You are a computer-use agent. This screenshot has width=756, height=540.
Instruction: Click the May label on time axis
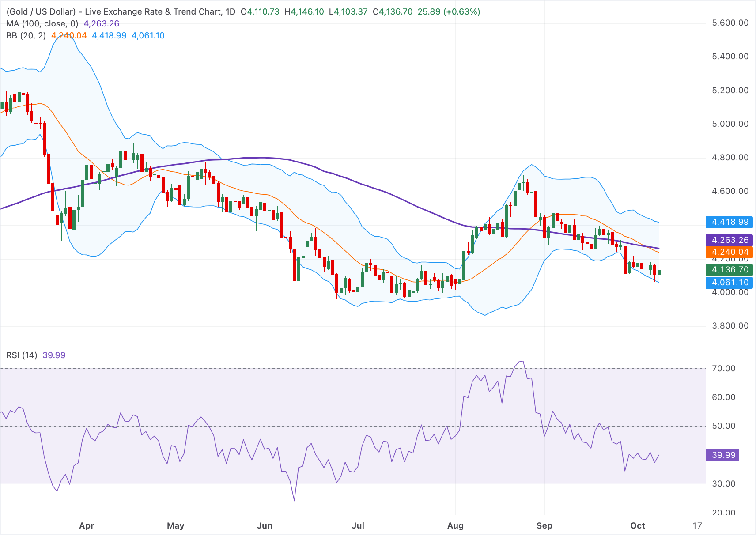click(x=176, y=525)
